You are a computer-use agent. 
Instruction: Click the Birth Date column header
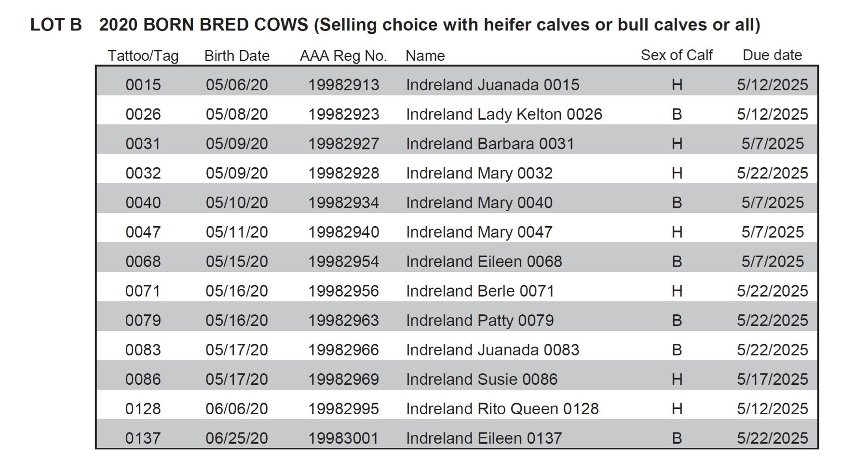[237, 56]
